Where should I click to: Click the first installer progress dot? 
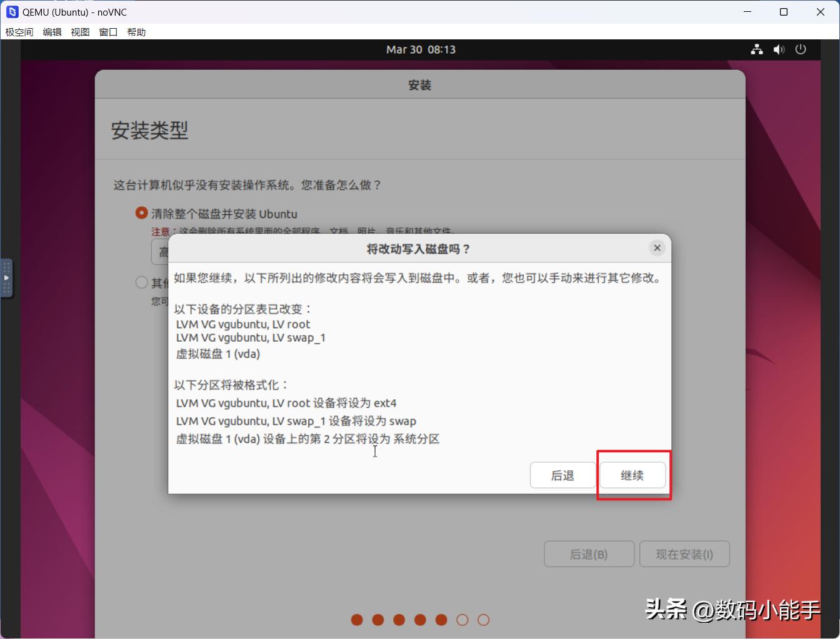tap(357, 620)
